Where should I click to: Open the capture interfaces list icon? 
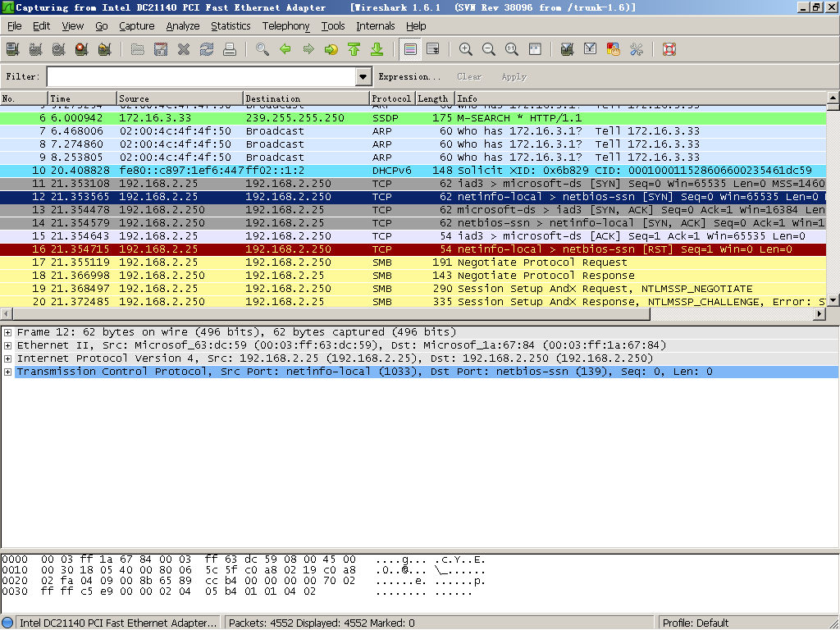point(13,49)
